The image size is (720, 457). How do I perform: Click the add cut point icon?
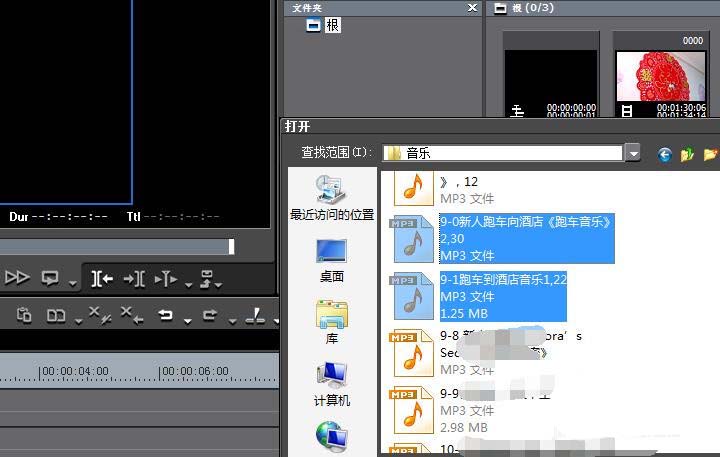(255, 315)
